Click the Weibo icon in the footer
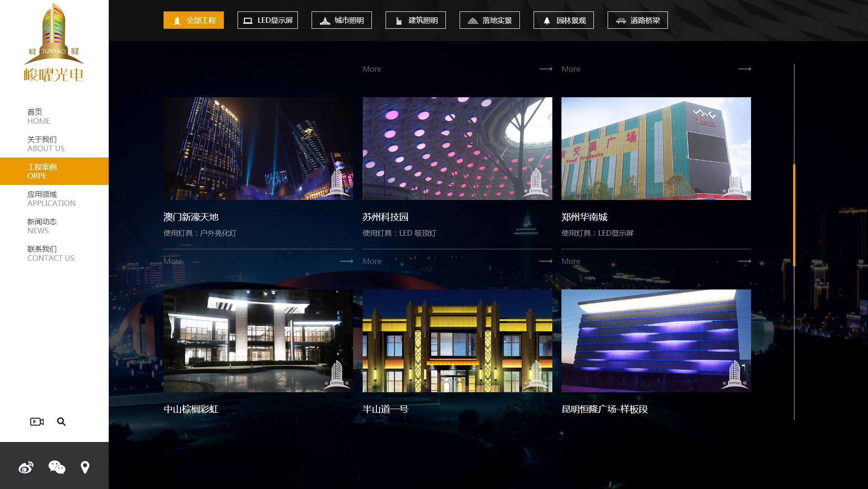 point(26,468)
